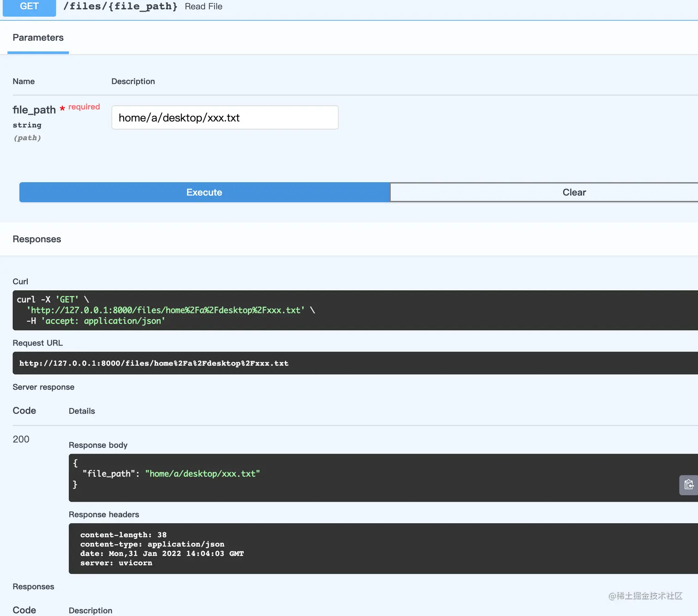Click the Curl label
698x616 pixels.
tap(20, 281)
